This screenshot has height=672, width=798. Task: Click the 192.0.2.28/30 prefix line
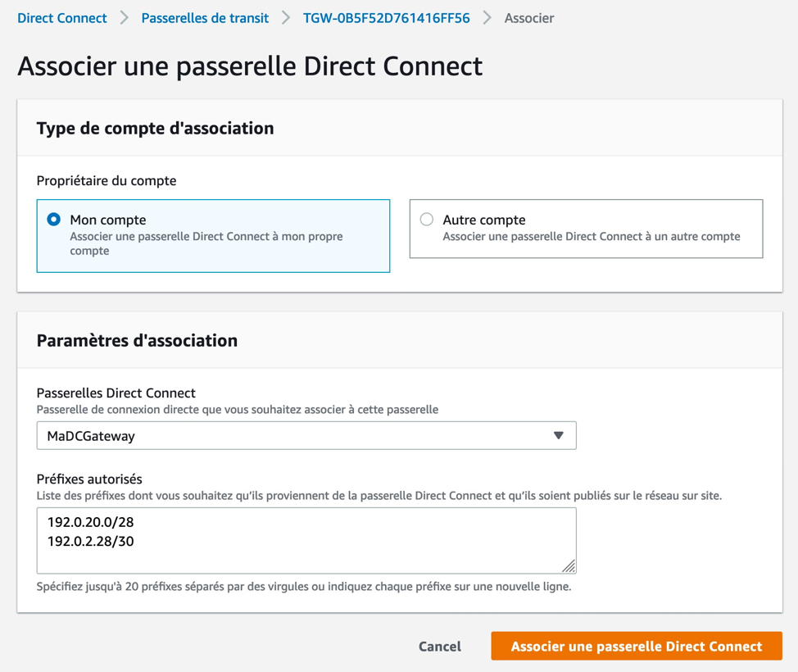(90, 541)
